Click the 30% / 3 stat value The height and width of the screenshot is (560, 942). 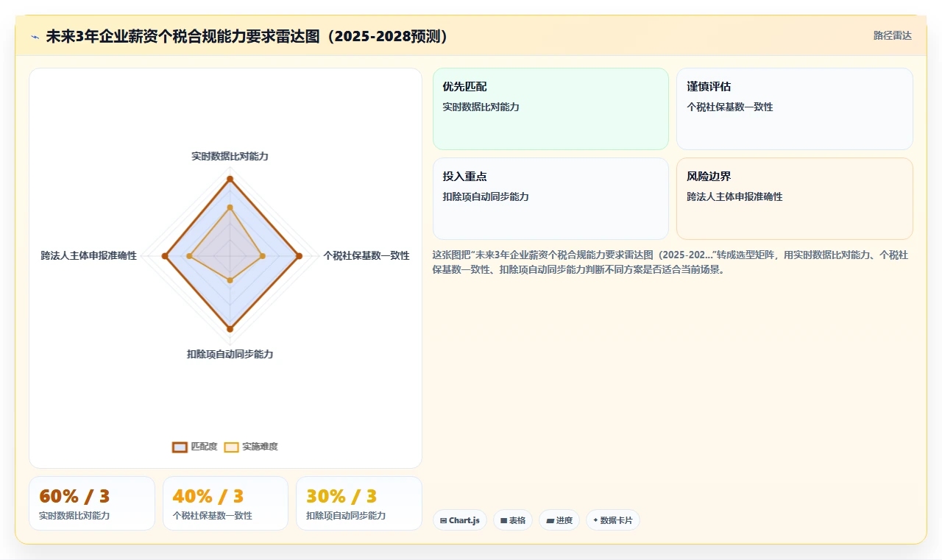(x=341, y=497)
